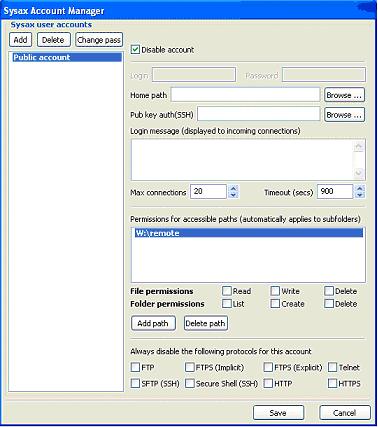Select the W:\remote path entry
The image size is (378, 427).
pos(248,233)
